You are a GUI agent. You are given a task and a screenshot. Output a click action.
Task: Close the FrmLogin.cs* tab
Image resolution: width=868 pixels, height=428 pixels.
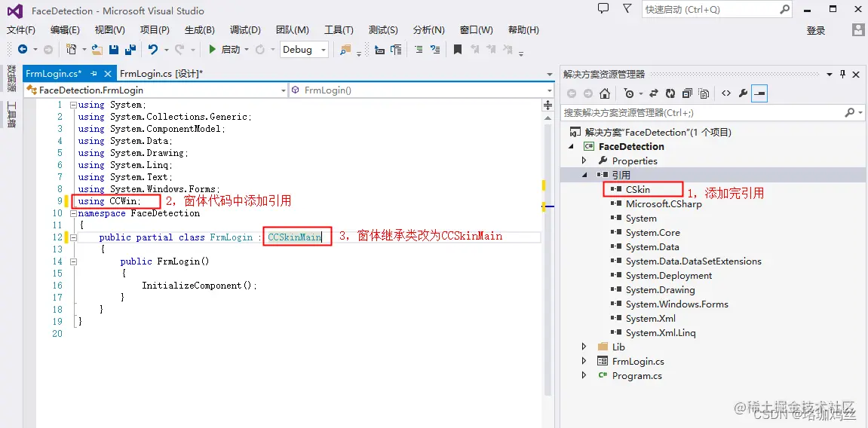107,74
